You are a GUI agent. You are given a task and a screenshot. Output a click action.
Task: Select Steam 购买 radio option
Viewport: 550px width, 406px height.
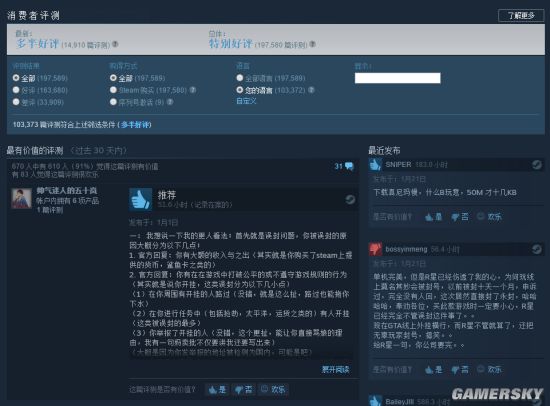coord(113,90)
